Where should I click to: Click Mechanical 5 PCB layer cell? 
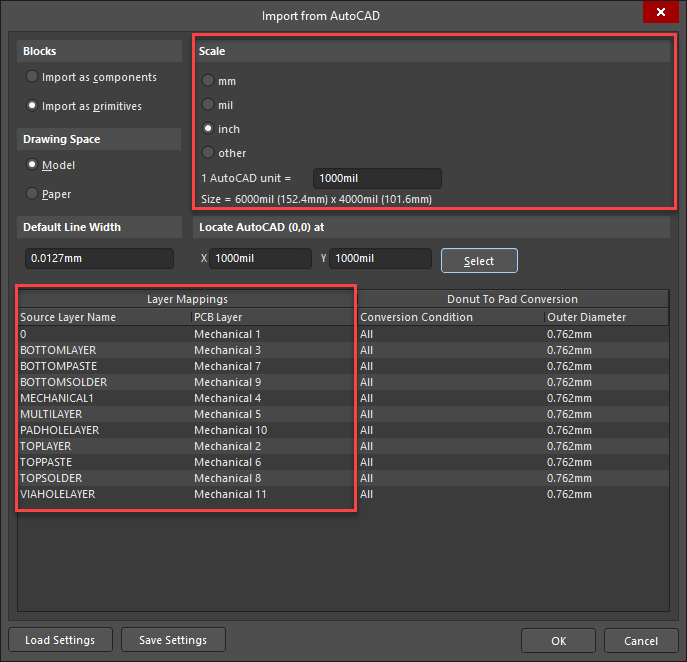272,414
